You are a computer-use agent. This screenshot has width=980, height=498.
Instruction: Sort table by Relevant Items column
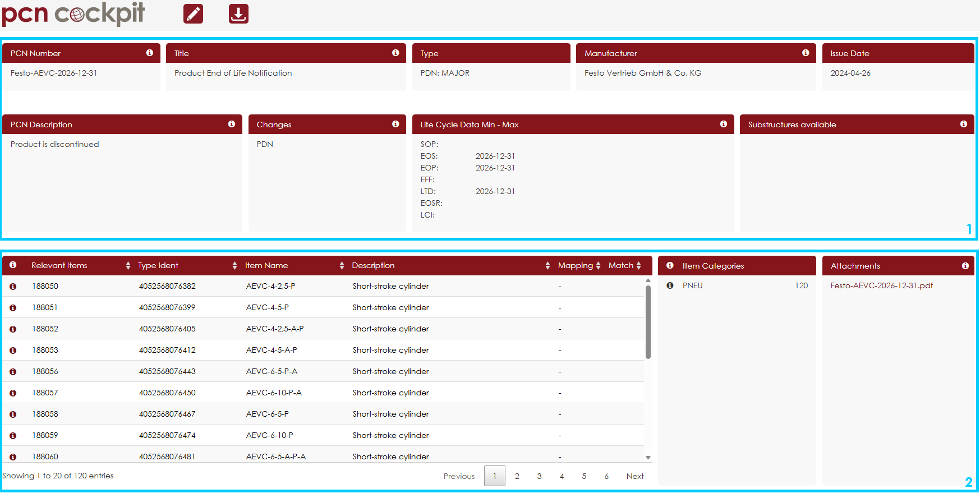[128, 265]
